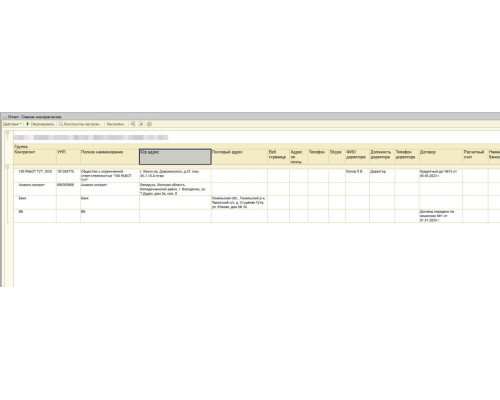Image resolution: width=500 pixels, height=400 pixels.
Task: Click the Кредитный договор cell in first row
Action: pos(441,175)
